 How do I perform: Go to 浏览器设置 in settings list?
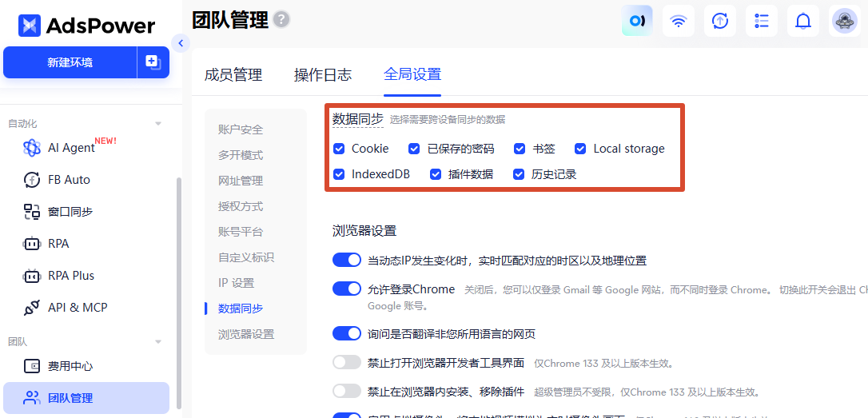[x=246, y=334]
